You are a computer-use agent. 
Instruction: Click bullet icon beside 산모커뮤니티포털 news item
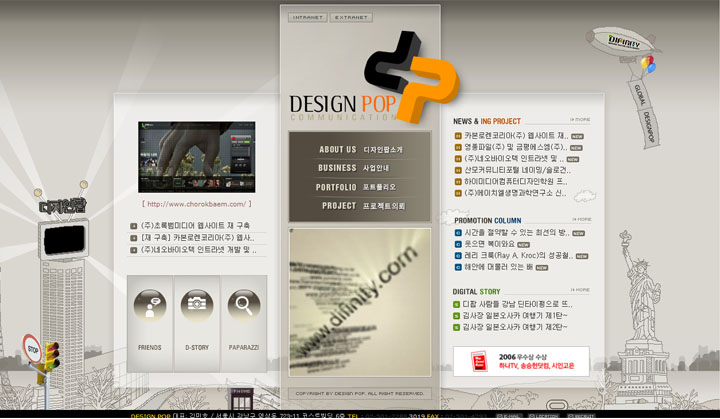[458, 170]
